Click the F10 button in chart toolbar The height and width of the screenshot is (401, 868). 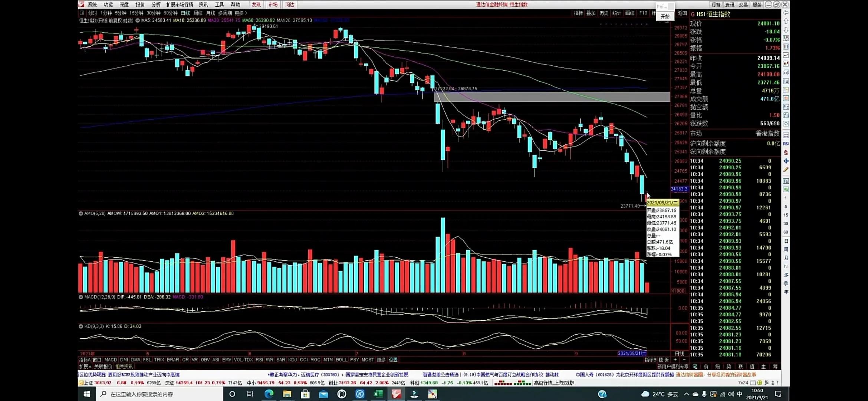pyautogui.click(x=643, y=13)
